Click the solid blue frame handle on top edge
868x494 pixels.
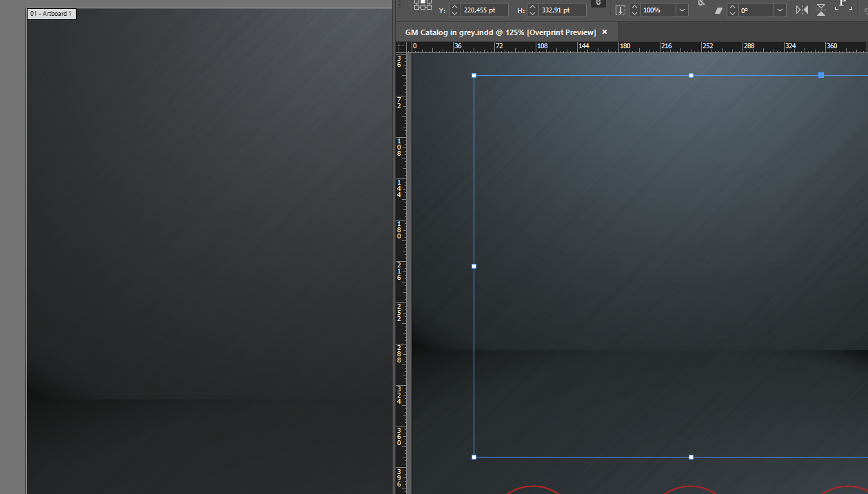tap(821, 75)
